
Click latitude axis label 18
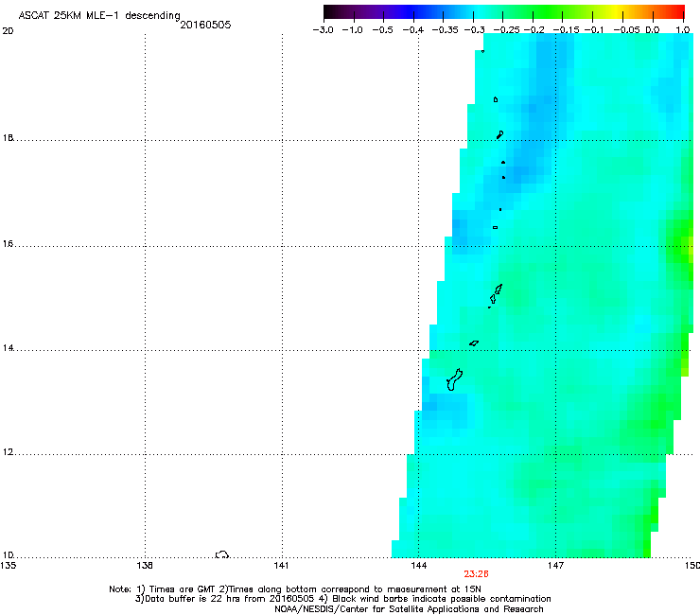[x=8, y=137]
